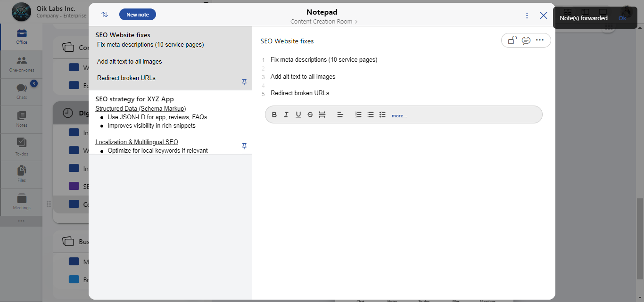Click the sort notes arrows icon
Image resolution: width=644 pixels, height=302 pixels.
(x=105, y=15)
